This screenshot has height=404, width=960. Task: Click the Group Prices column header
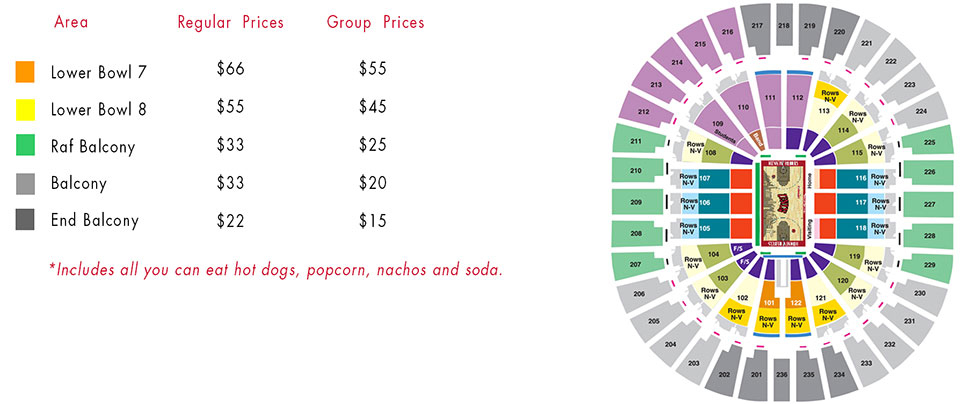tap(375, 23)
